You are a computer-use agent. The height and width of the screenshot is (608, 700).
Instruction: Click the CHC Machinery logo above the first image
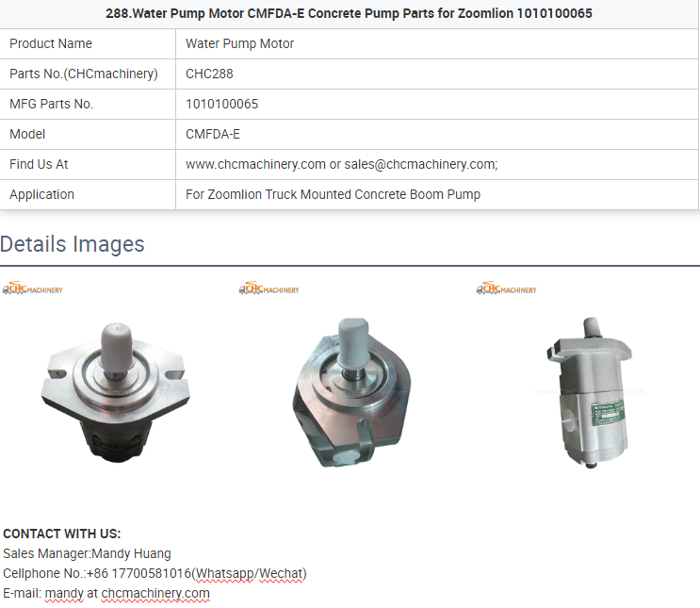(33, 288)
